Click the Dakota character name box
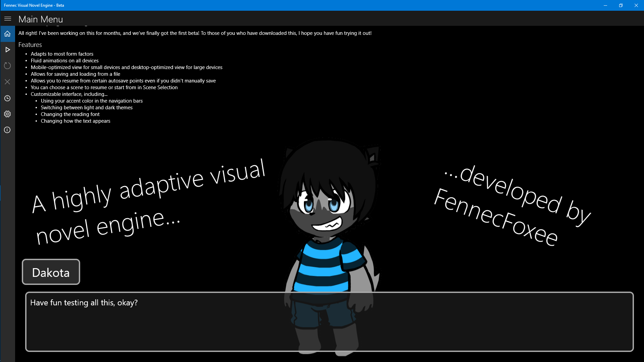Screen dimensions: 644x362 tap(51, 272)
